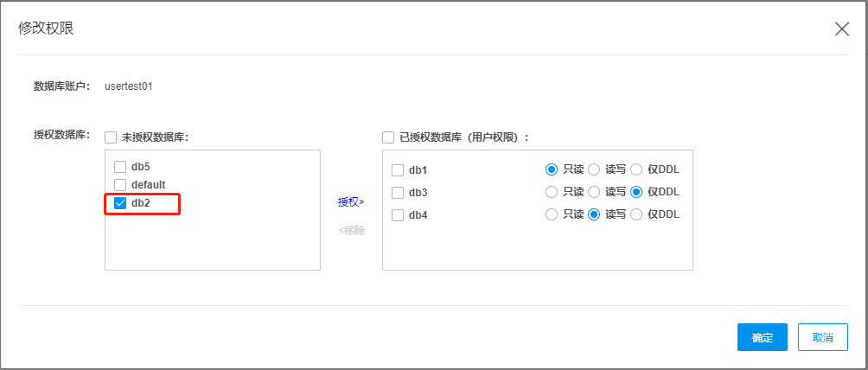This screenshot has width=868, height=370.
Task: Set db1 permission to 读写
Action: (x=594, y=169)
